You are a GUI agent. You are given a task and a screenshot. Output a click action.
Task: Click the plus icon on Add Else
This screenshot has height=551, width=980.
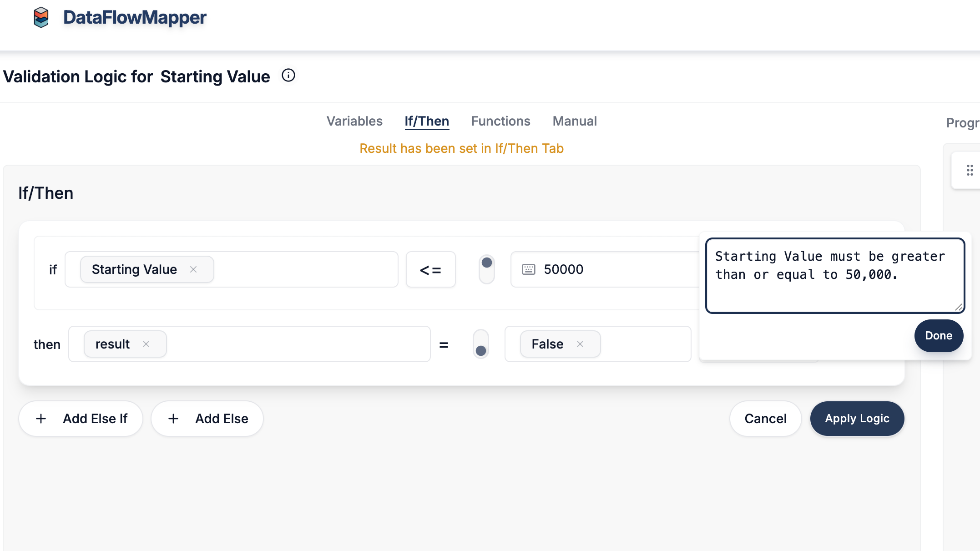[x=173, y=418]
